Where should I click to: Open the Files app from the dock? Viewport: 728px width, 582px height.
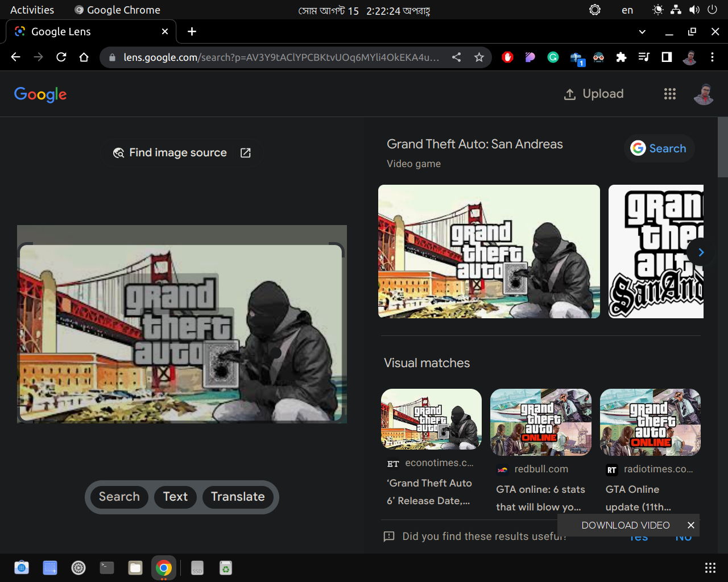click(x=135, y=567)
